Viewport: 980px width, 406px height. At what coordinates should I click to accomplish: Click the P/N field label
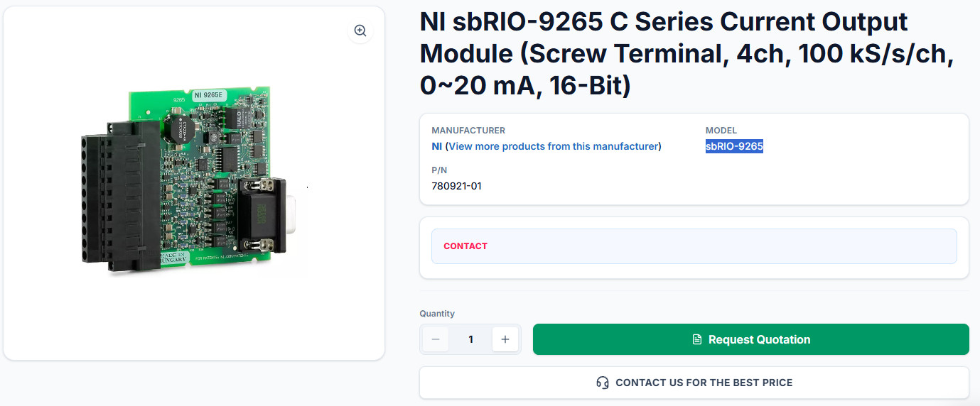tap(439, 170)
